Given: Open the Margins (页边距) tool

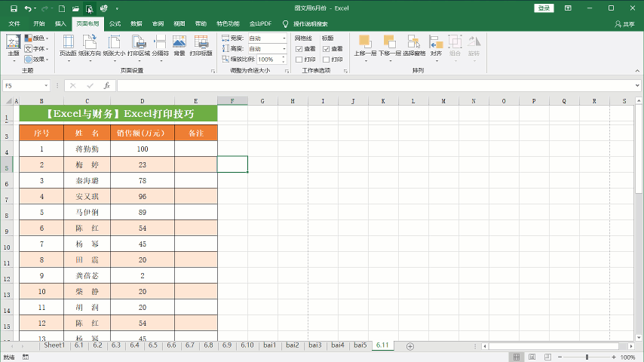Looking at the screenshot, I should (x=68, y=48).
